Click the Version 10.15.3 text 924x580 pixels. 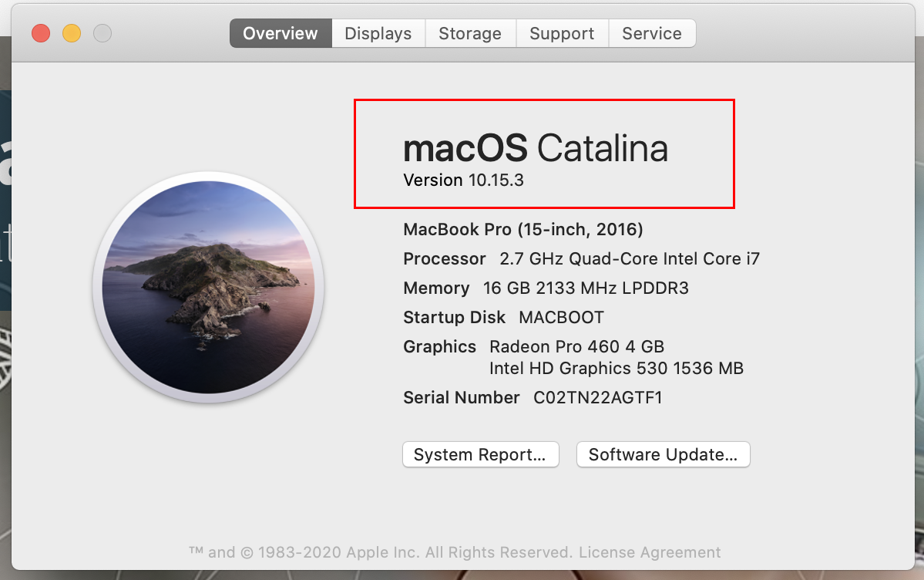click(463, 180)
